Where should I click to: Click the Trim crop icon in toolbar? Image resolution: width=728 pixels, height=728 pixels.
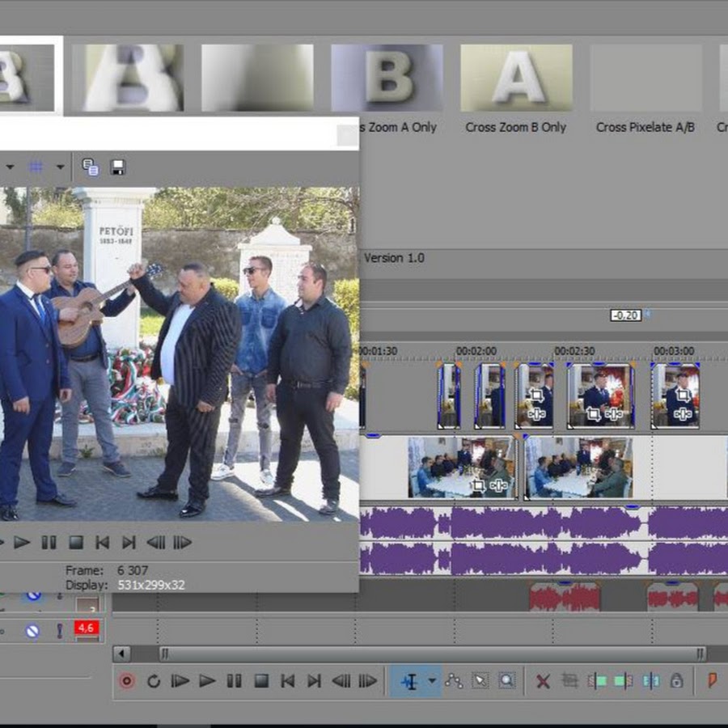[569, 681]
